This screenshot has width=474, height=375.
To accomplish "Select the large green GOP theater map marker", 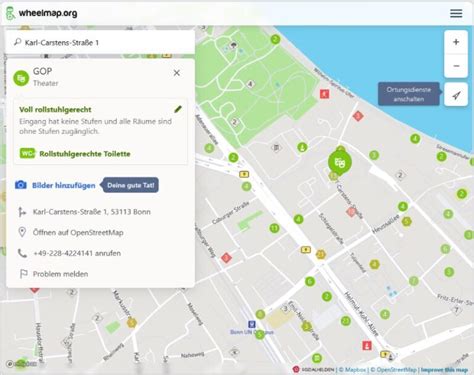I will point(339,162).
